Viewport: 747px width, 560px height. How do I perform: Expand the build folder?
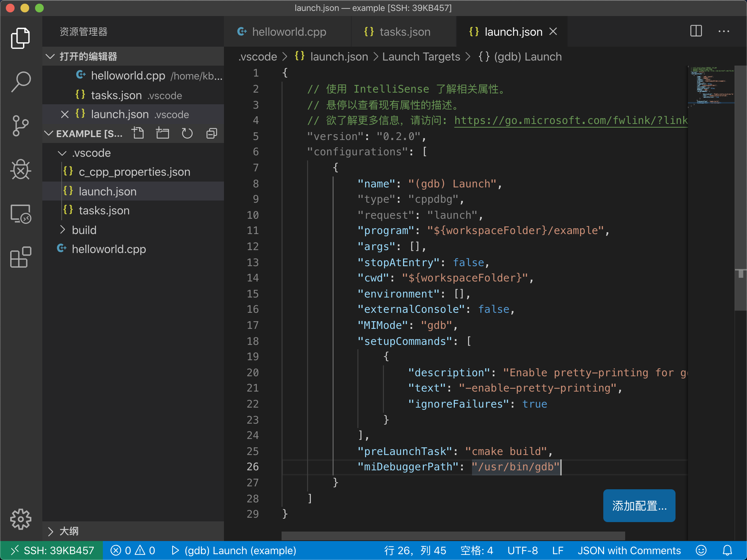pyautogui.click(x=62, y=230)
